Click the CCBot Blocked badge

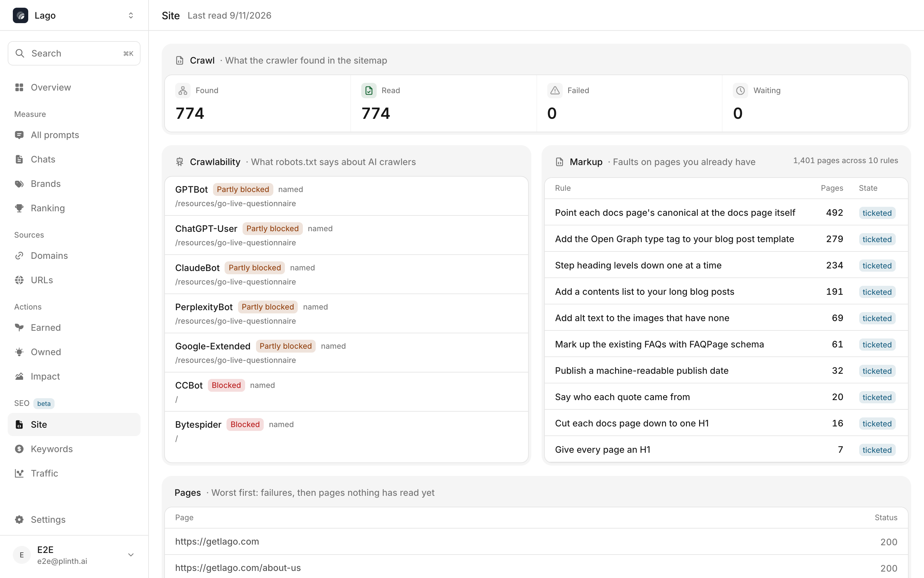coord(226,385)
